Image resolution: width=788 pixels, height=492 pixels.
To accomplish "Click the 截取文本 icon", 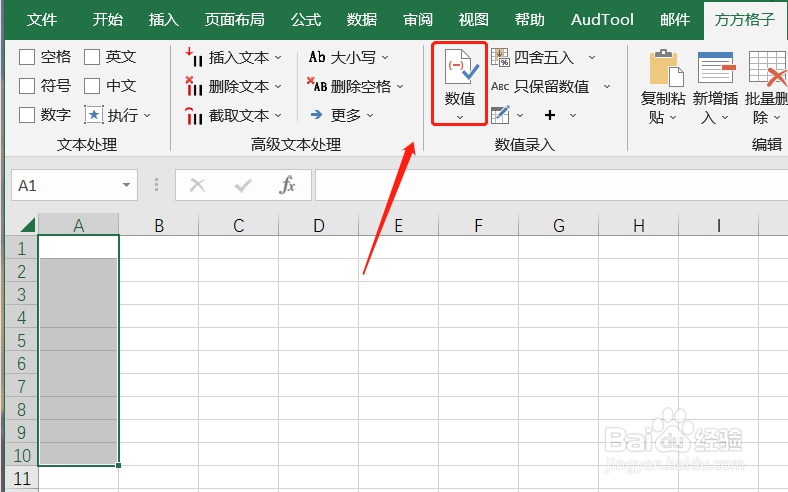I will coord(194,116).
